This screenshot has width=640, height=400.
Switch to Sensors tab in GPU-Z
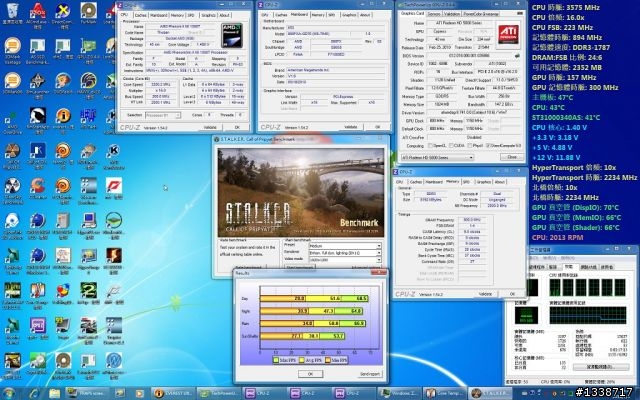pyautogui.click(x=433, y=13)
